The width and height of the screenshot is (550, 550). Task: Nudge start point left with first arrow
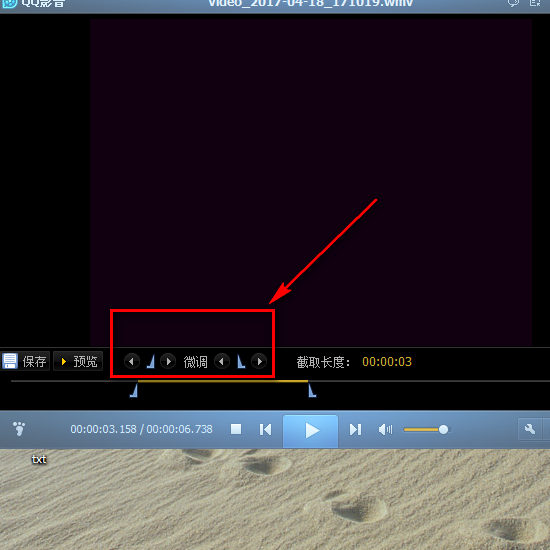pyautogui.click(x=132, y=361)
